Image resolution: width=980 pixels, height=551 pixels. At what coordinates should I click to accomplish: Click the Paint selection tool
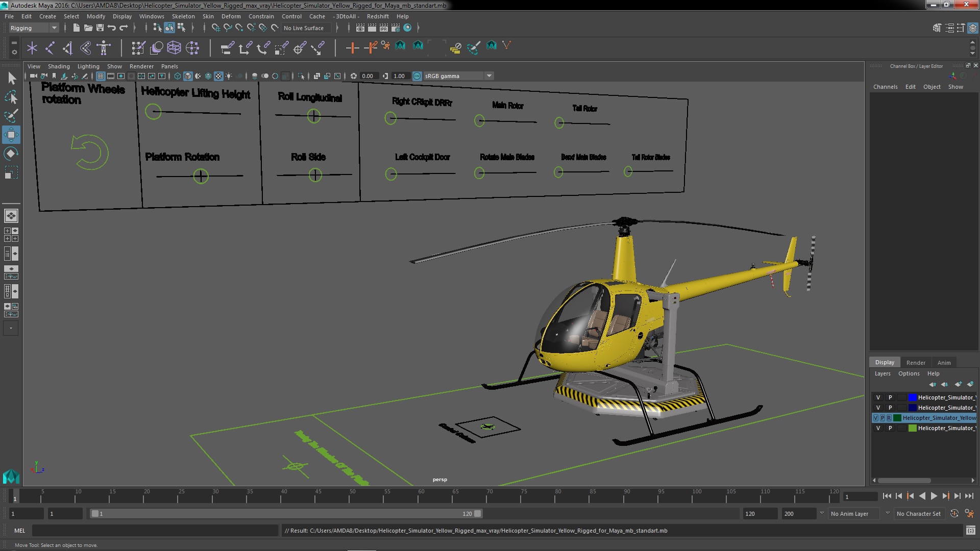click(x=11, y=116)
